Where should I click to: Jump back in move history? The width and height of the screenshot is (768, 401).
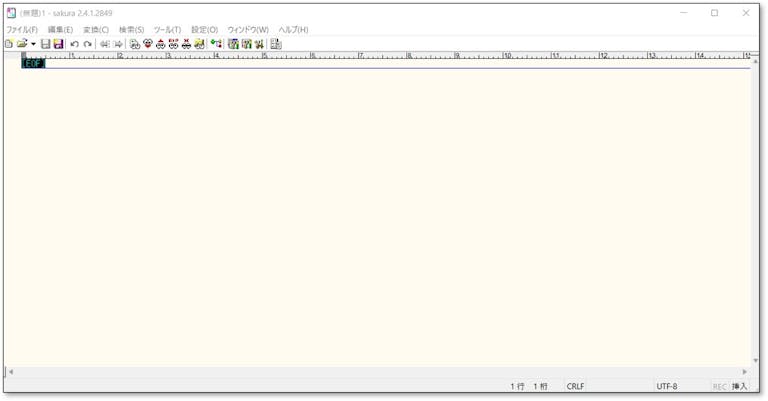coord(104,44)
